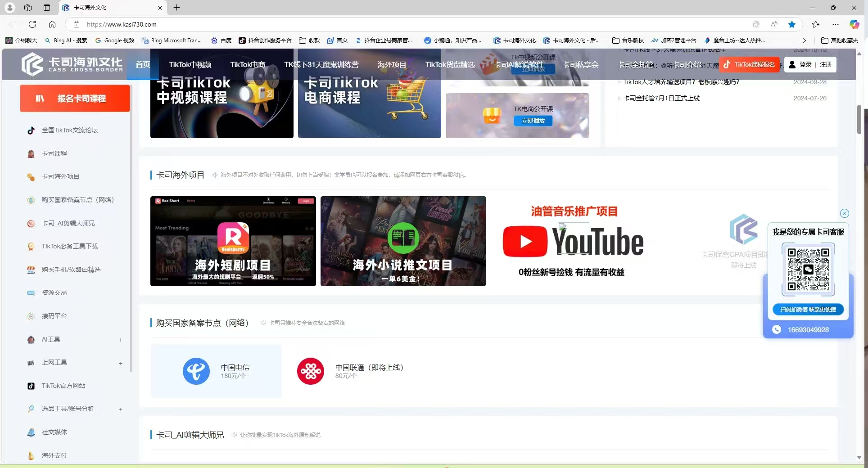Screen dimensions: 868x468
Task: Click the favorite star in address bar
Action: pyautogui.click(x=792, y=24)
